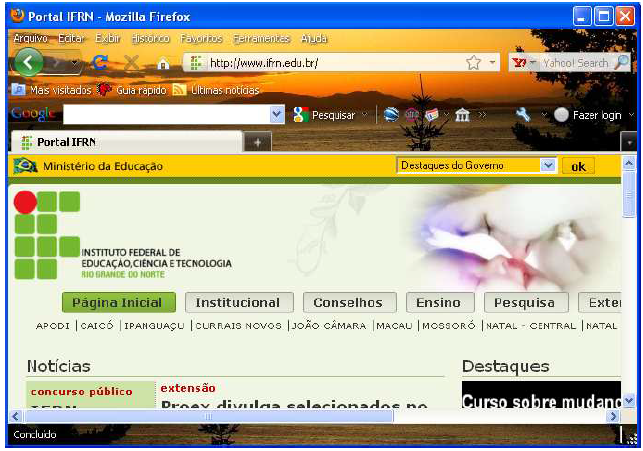Expand the Google toolbar search box dropdown
The width and height of the screenshot is (643, 451).
277,115
